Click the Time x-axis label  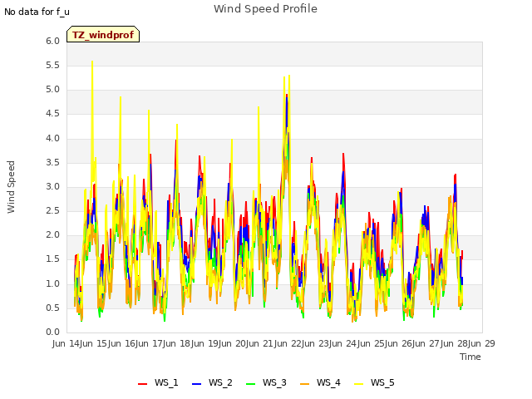tap(470, 357)
